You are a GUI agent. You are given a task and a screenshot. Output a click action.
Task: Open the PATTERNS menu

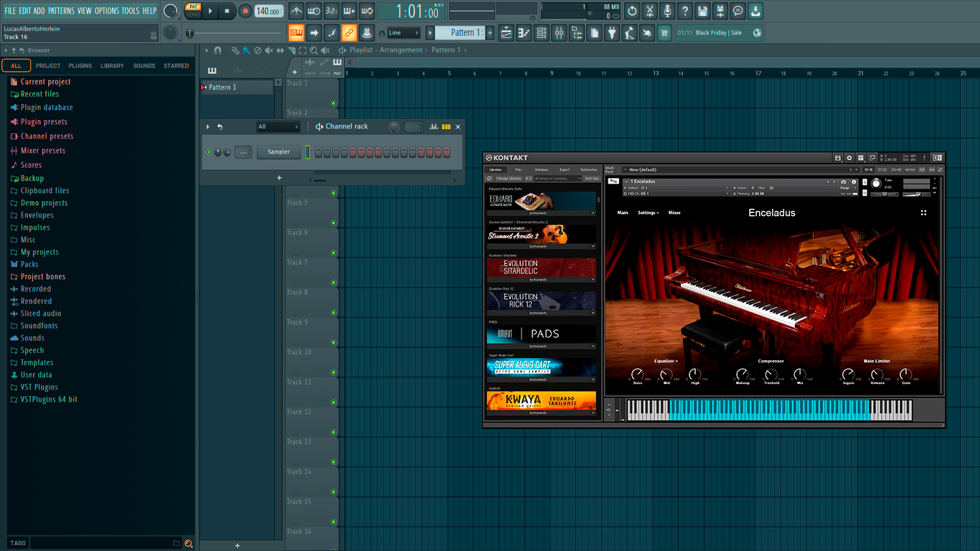pos(61,11)
